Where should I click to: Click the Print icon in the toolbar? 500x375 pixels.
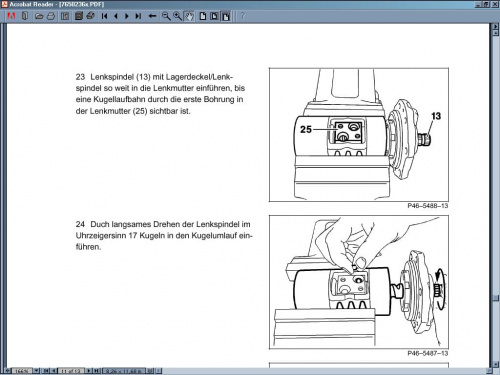(51, 16)
